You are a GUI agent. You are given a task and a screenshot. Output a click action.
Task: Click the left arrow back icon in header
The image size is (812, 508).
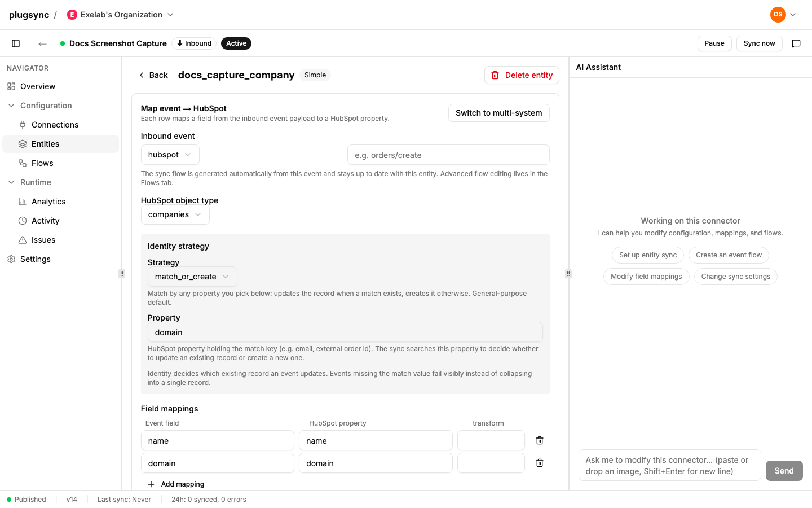(x=42, y=43)
